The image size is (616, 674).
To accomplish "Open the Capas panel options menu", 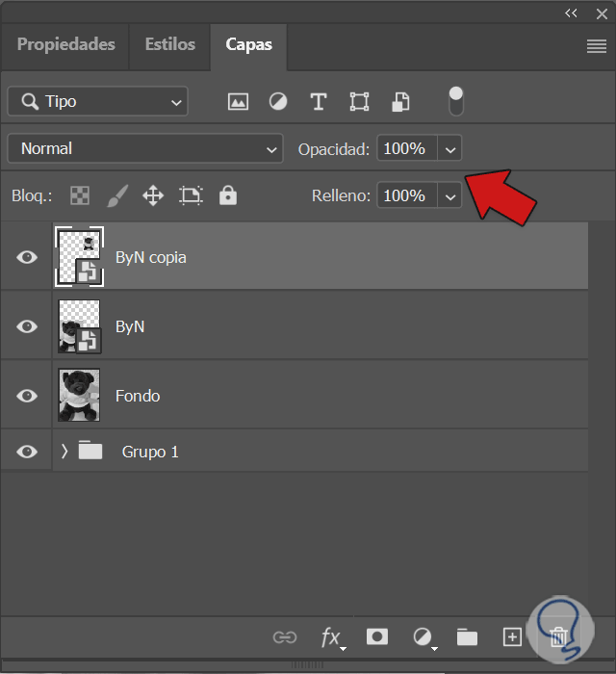I will click(596, 45).
